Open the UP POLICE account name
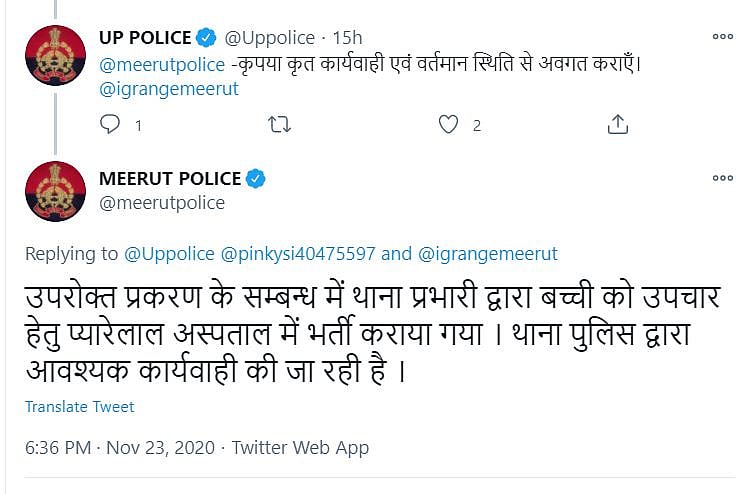The height and width of the screenshot is (494, 753). (x=145, y=39)
